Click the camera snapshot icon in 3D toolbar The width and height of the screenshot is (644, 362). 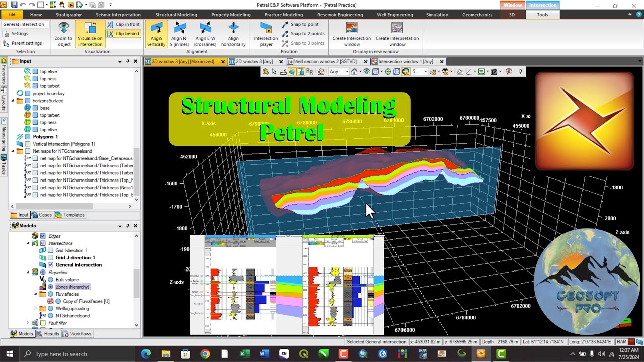(494, 72)
